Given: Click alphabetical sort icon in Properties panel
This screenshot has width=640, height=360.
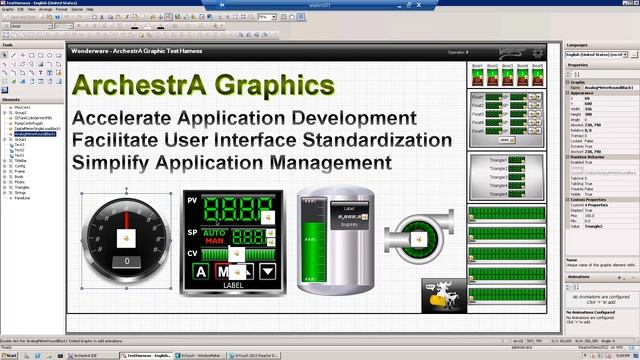Looking at the screenshot, I should [x=577, y=74].
